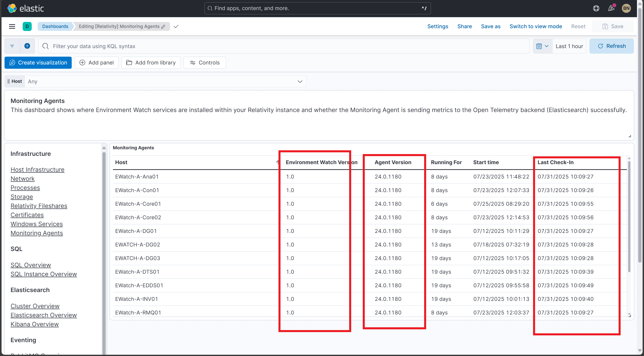The image size is (644, 356).
Task: Toggle sort order on the Host column
Action: click(277, 162)
